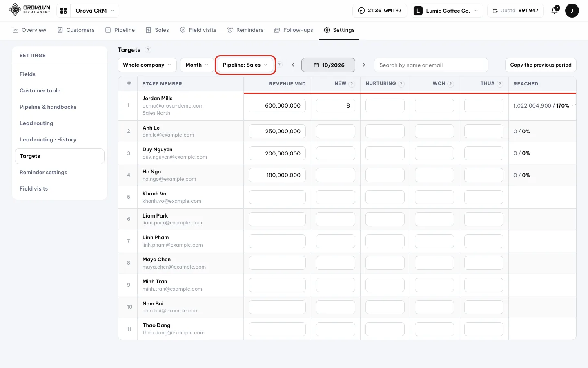588x368 pixels.
Task: Click Duy Nguyen revenue field 200,000,000
Action: point(277,153)
